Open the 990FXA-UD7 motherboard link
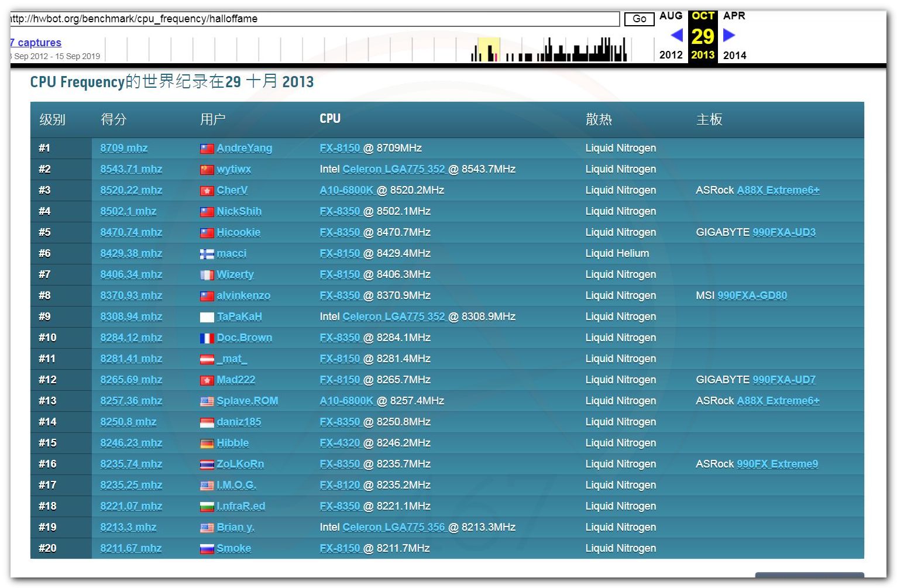 click(x=784, y=380)
